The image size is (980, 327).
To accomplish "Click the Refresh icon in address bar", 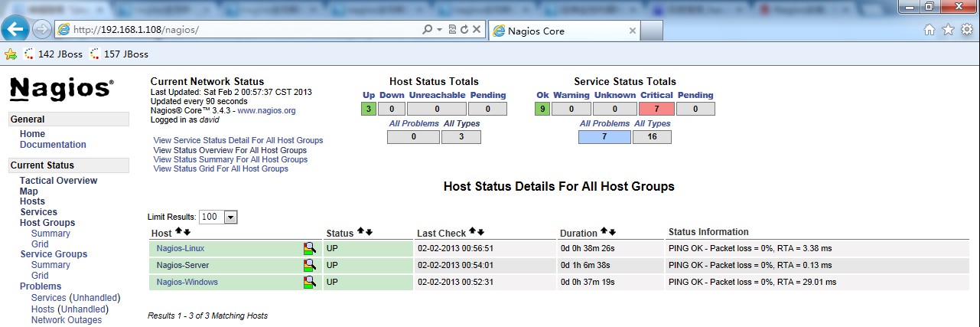I will pos(464,30).
